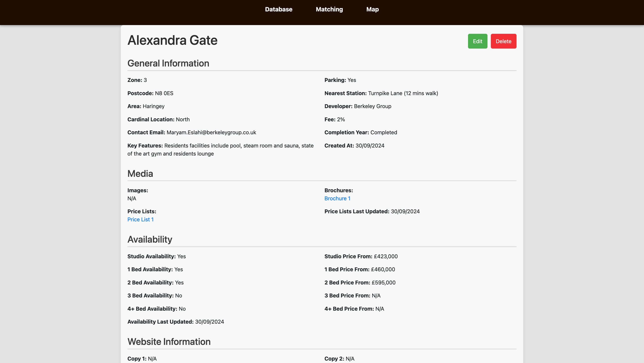The width and height of the screenshot is (644, 363).
Task: Click the Availability section heading
Action: click(x=150, y=239)
